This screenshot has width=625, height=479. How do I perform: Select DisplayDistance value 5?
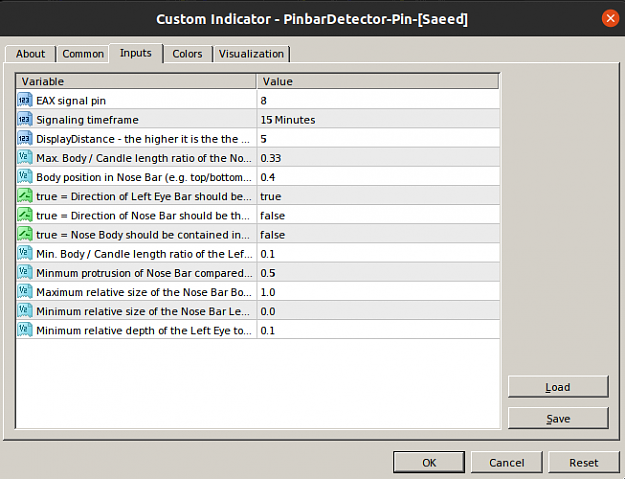coord(378,139)
